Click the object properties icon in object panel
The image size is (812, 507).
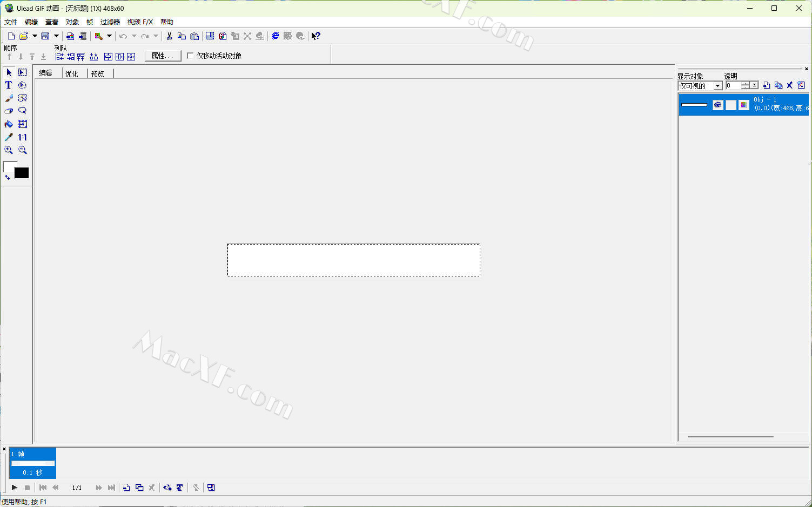coord(801,85)
